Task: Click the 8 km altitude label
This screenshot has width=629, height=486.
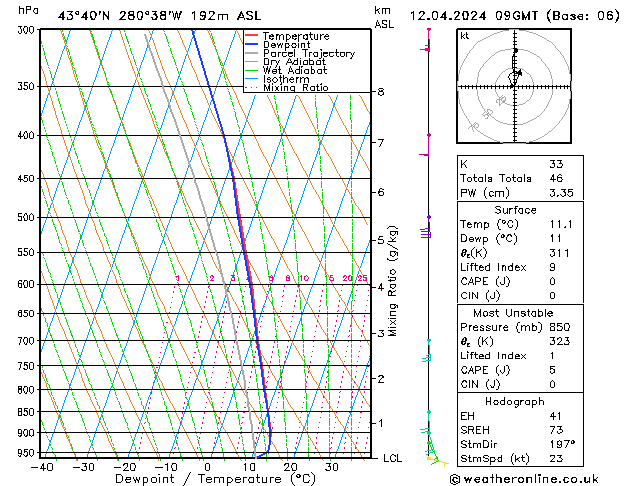Action: pos(381,92)
